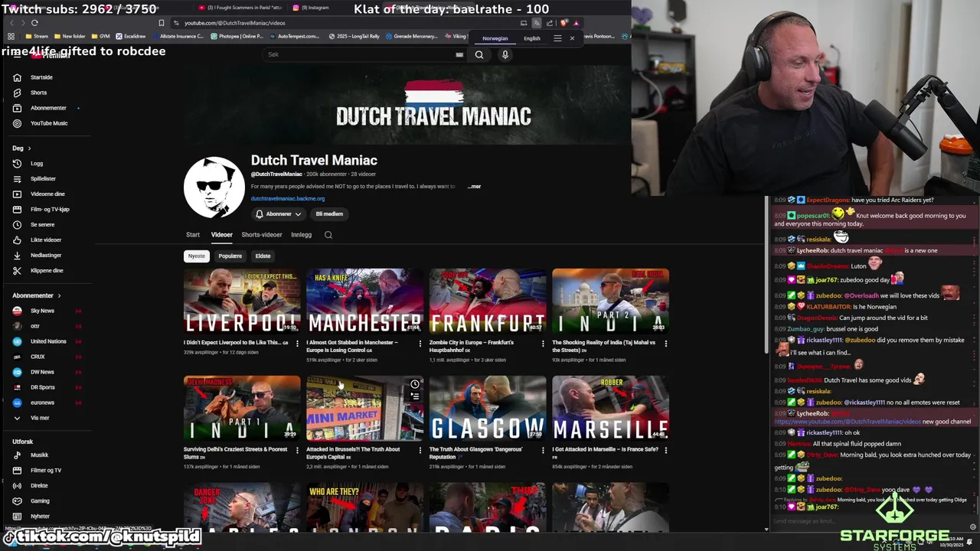Expand the Deg section chevron
980x551 pixels.
click(29, 148)
